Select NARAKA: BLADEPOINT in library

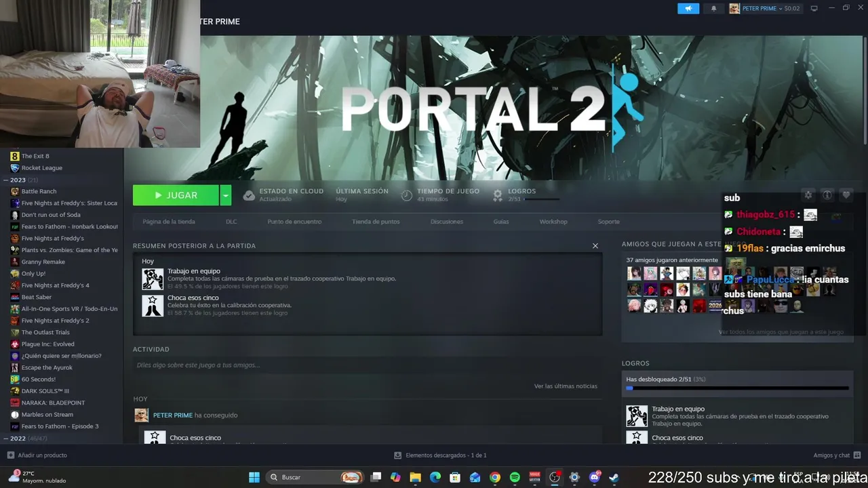[x=53, y=403]
